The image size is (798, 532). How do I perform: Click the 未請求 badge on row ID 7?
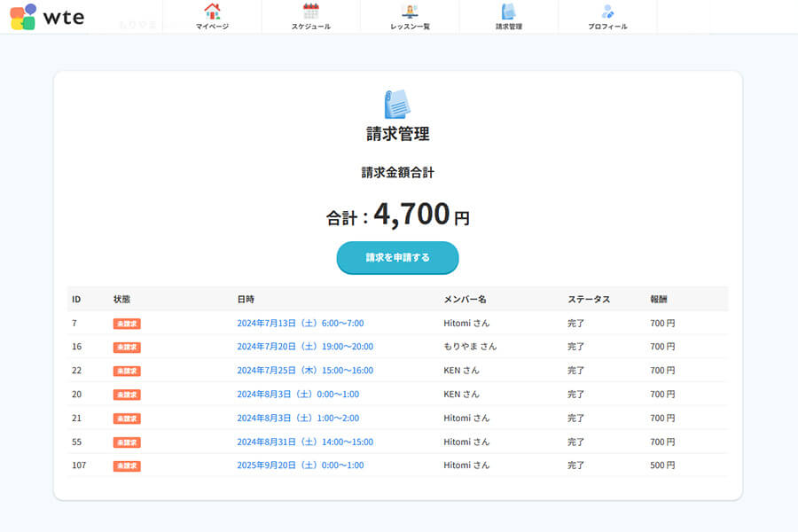click(126, 323)
